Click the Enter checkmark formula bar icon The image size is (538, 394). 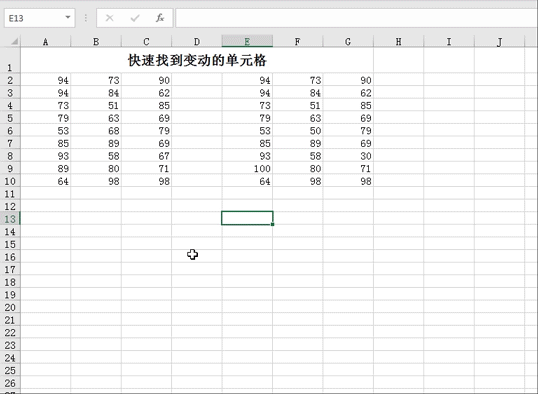point(135,18)
